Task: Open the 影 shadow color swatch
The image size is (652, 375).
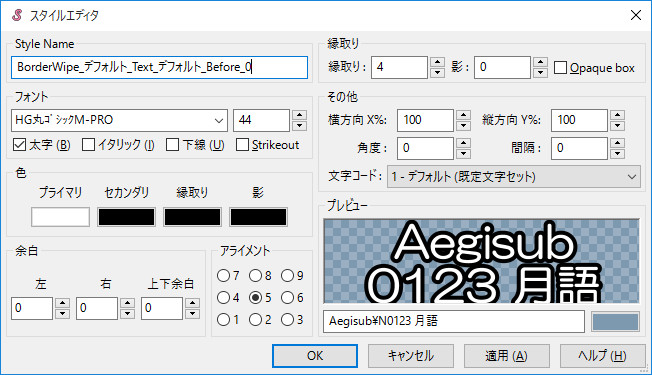Action: pyautogui.click(x=258, y=217)
